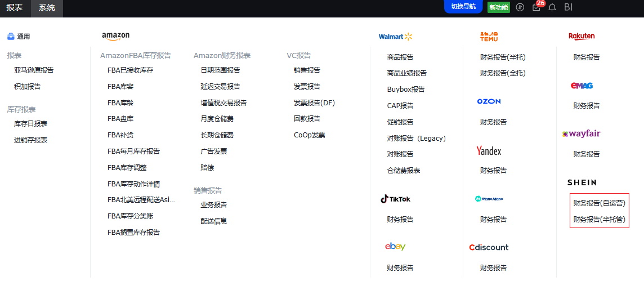The image size is (644, 281).
Task: Open 日期范围报告 under Amazon财务报表
Action: [x=220, y=70]
